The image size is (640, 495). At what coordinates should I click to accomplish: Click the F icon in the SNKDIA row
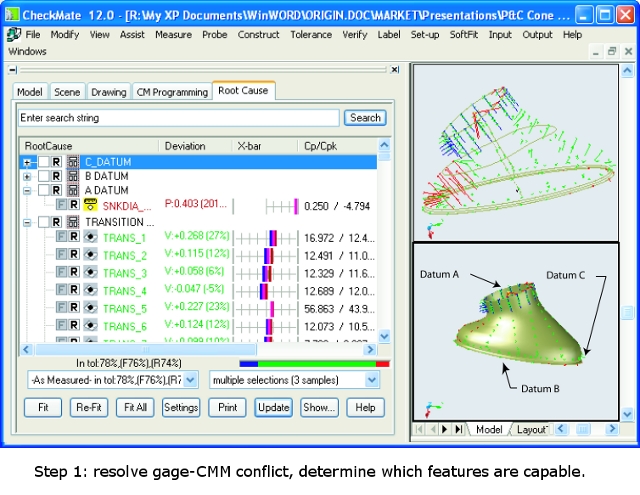pyautogui.click(x=61, y=204)
